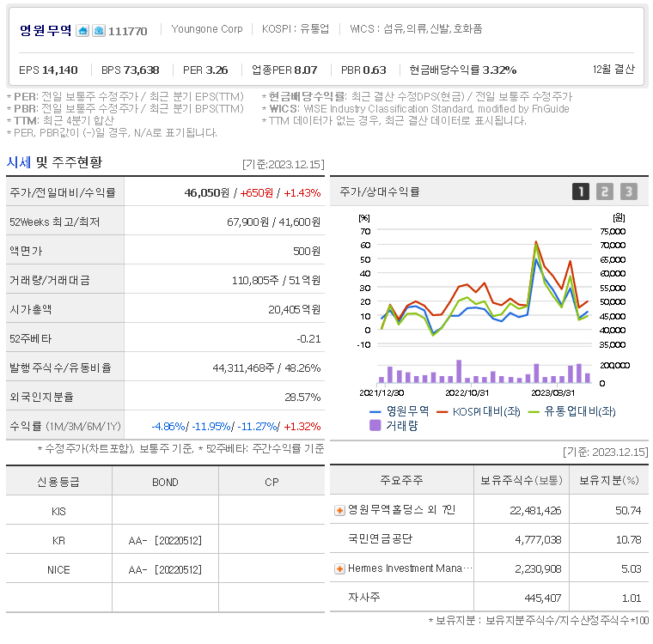Click Youngone Corp English name
Image resolution: width=653 pixels, height=644 pixels.
coord(207,29)
